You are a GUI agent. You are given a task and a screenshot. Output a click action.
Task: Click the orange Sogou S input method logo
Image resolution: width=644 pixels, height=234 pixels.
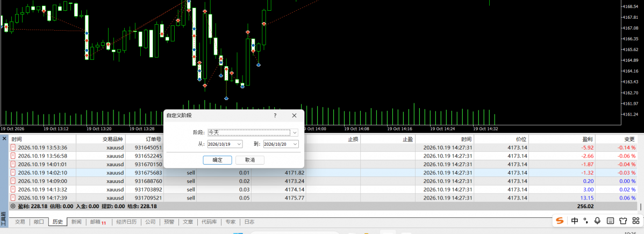point(560,221)
